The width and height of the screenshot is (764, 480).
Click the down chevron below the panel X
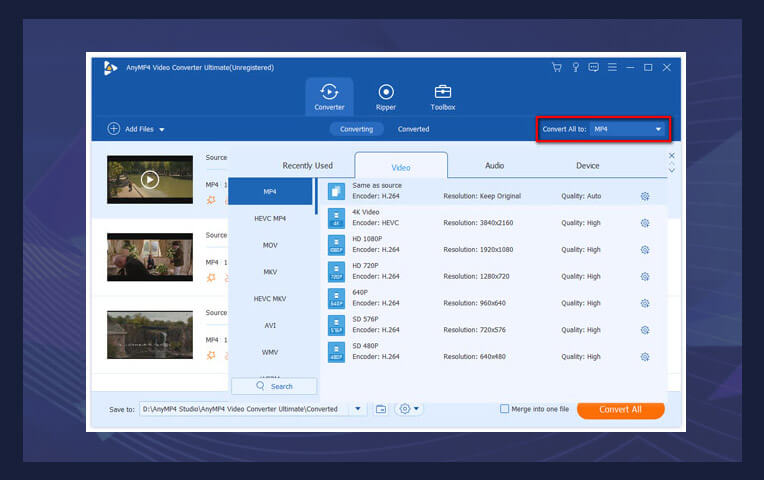(671, 170)
